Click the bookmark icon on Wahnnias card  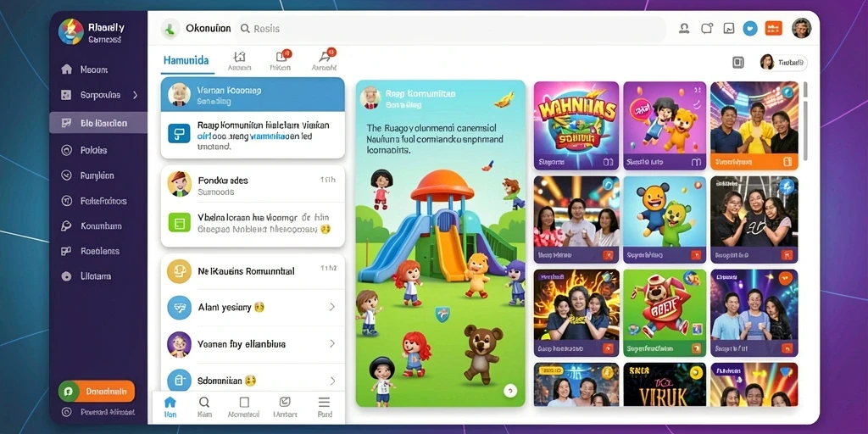pyautogui.click(x=608, y=162)
